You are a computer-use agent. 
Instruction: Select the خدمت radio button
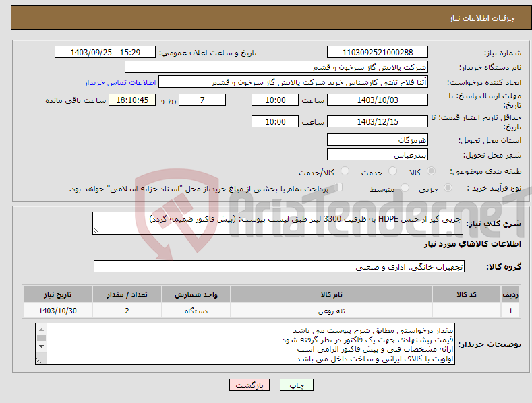click(392, 171)
